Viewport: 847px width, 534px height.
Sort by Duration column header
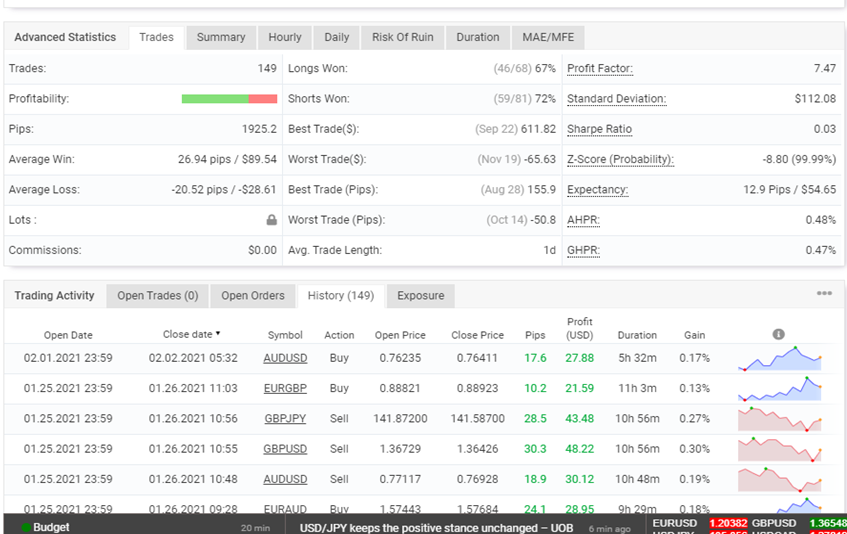pyautogui.click(x=637, y=335)
